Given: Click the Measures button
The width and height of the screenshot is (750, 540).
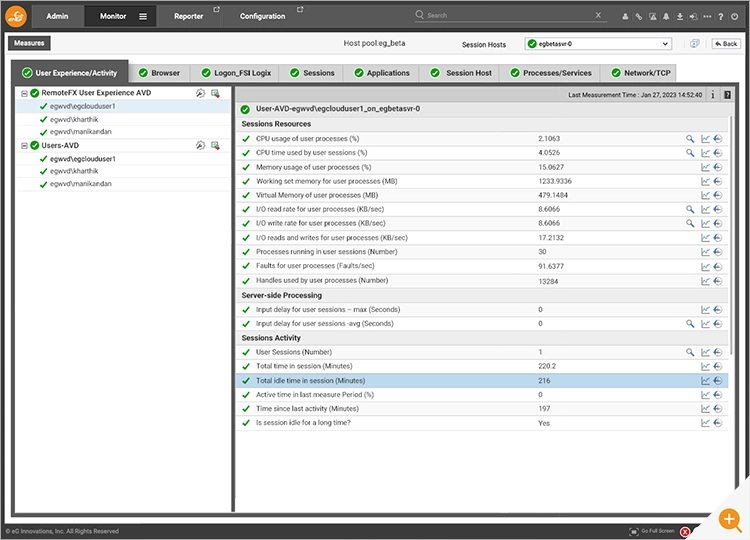Looking at the screenshot, I should 29,43.
